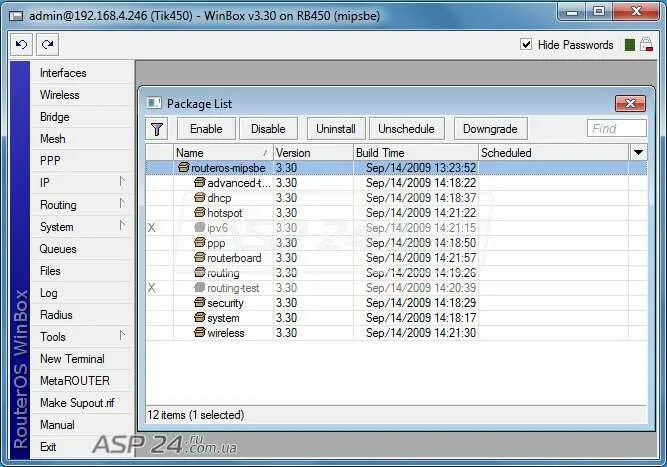Viewport: 667px width, 467px height.
Task: Open the Mesh menu item
Action: coord(83,139)
